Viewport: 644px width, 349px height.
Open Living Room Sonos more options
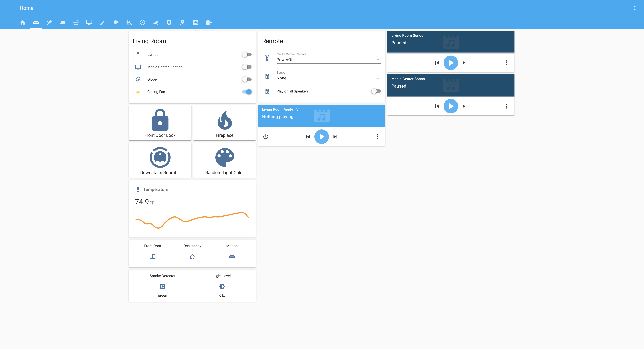(x=506, y=63)
